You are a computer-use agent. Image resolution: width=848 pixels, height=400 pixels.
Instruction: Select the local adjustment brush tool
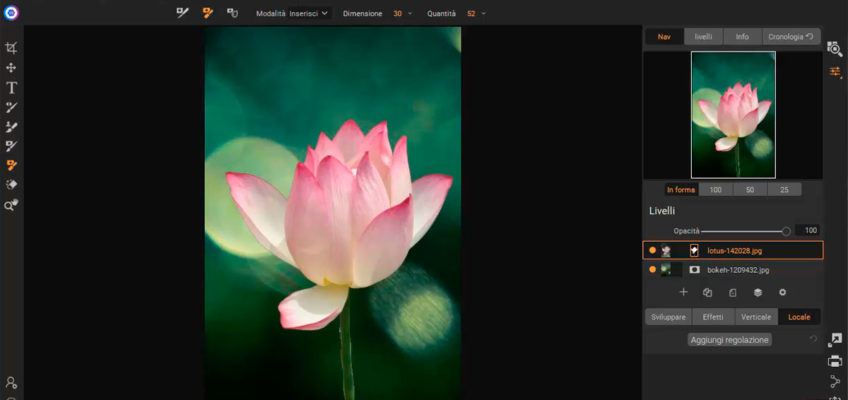11,107
